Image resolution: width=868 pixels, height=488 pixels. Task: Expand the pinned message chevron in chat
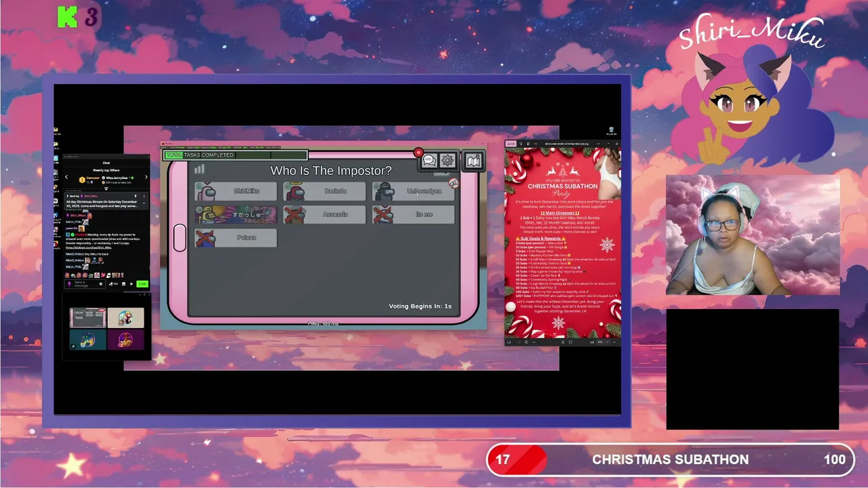pos(144,203)
